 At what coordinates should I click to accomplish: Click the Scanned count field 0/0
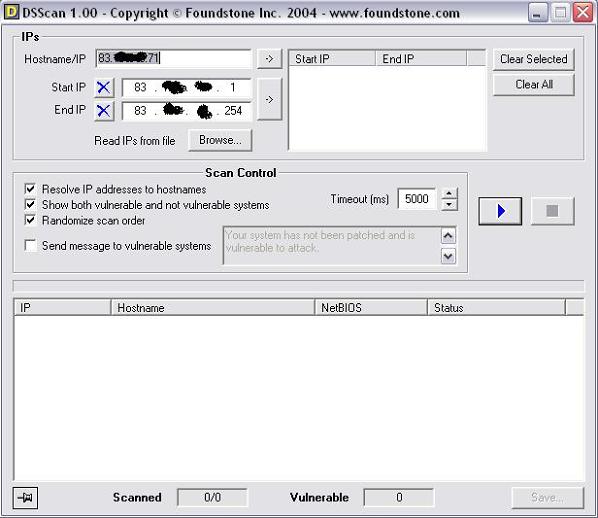coord(212,497)
